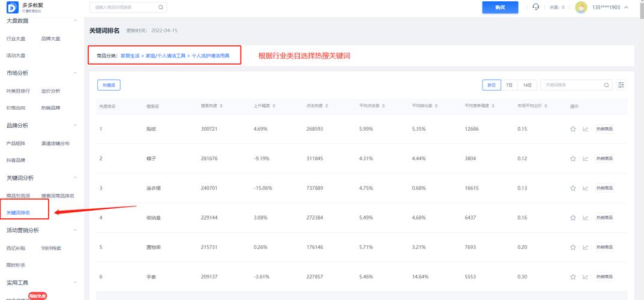Viewport: 644px width, 300px height.
Task: Favorite the 收纳盒 keyword with star icon
Action: point(573,218)
